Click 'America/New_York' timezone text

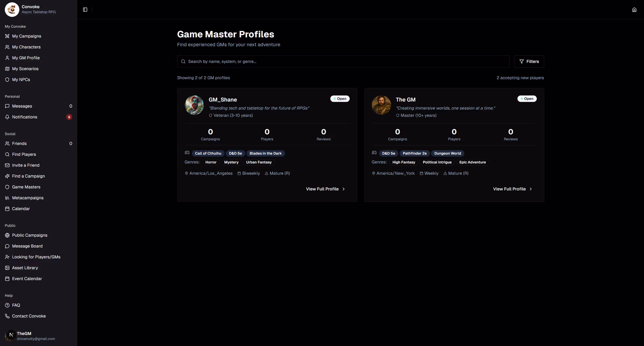click(x=395, y=173)
